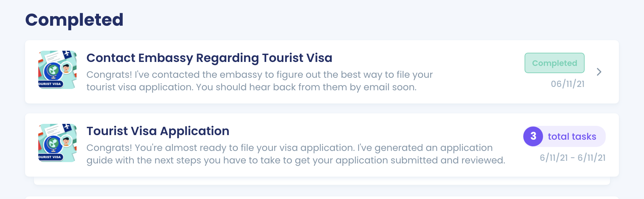
Task: Expand the stacked card beneath Tourist Visa Application
Action: click(x=322, y=181)
